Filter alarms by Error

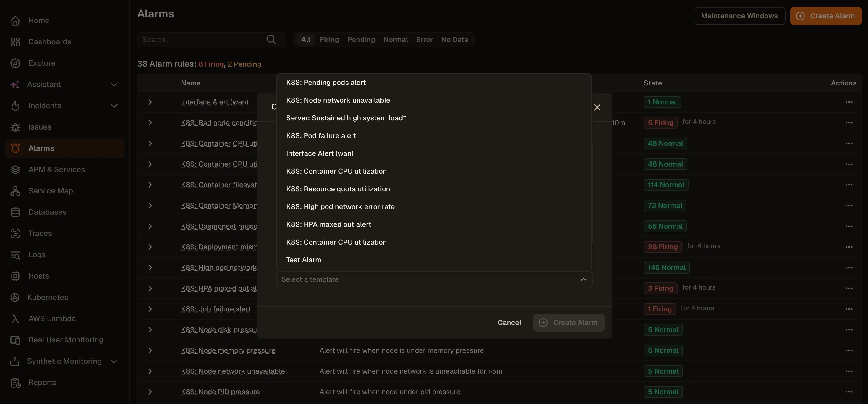[424, 39]
